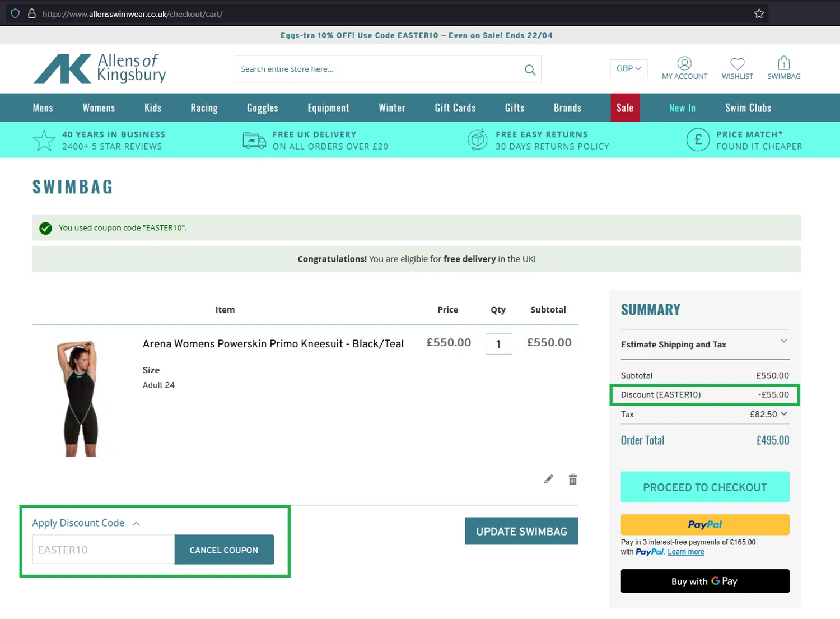Click the Order Total £495.00 amount
This screenshot has height=619, width=840.
pos(772,440)
